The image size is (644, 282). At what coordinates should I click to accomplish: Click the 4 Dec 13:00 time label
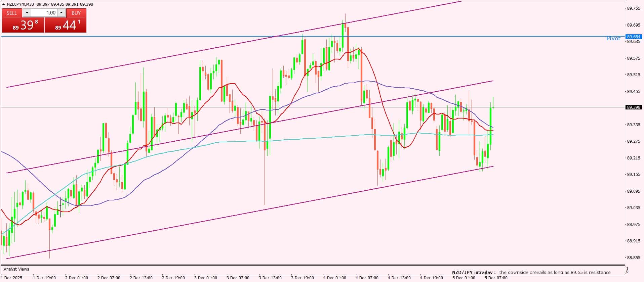[x=399, y=278]
